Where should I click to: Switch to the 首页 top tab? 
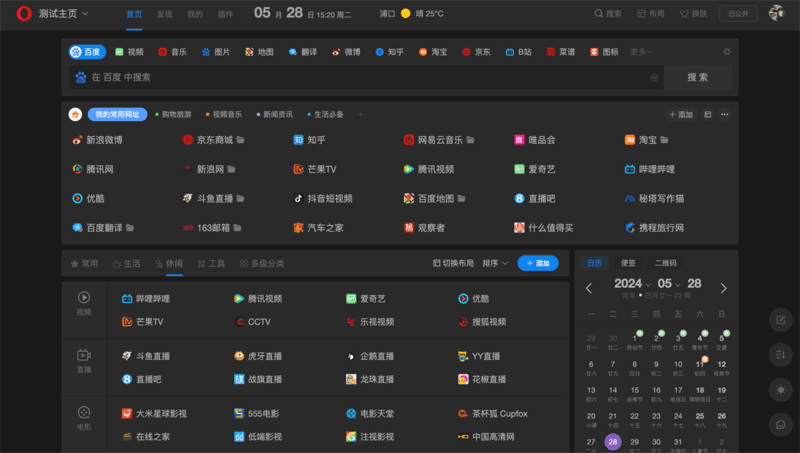tap(134, 14)
